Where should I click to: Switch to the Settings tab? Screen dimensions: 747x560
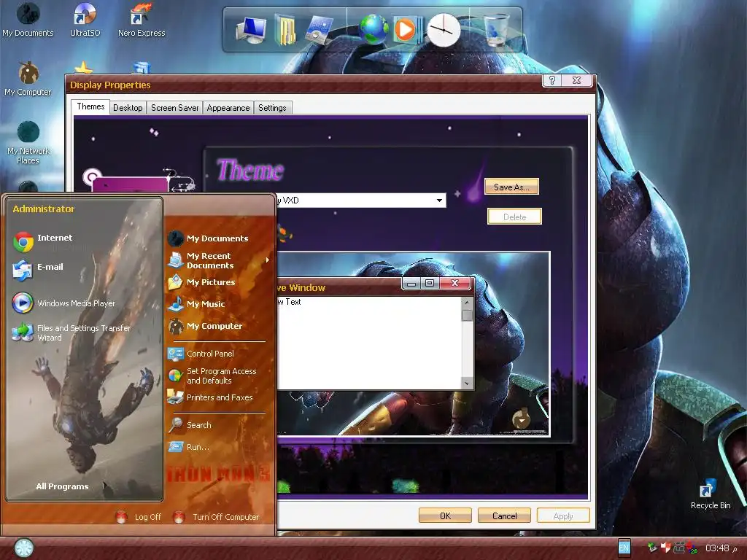[273, 108]
